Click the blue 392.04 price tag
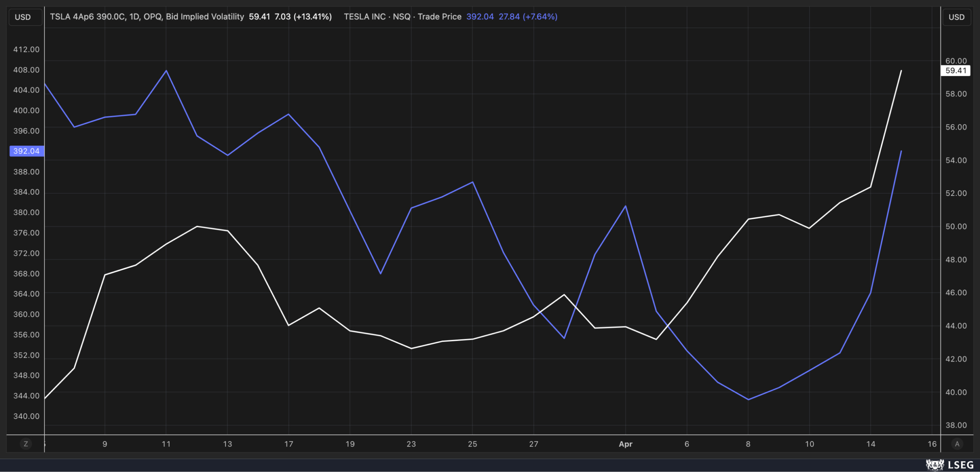This screenshot has height=472, width=980. [x=26, y=151]
